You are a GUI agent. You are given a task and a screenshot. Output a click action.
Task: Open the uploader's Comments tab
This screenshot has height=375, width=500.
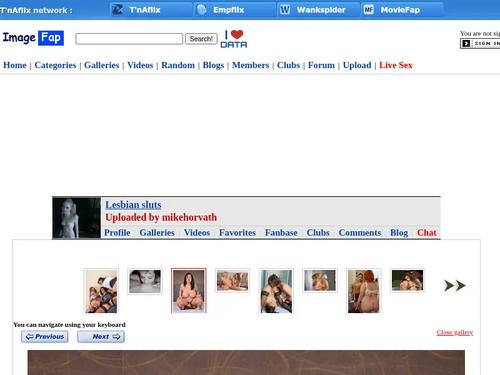click(360, 233)
